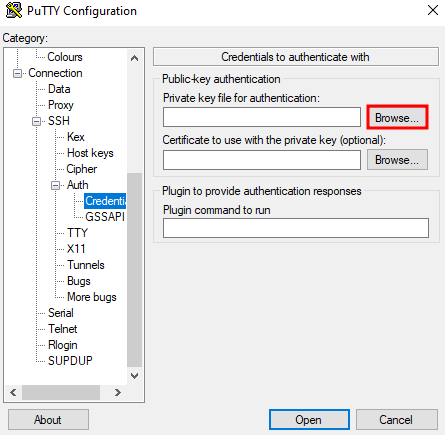This screenshot has height=435, width=445.
Task: Open the Host keys settings
Action: click(x=90, y=153)
